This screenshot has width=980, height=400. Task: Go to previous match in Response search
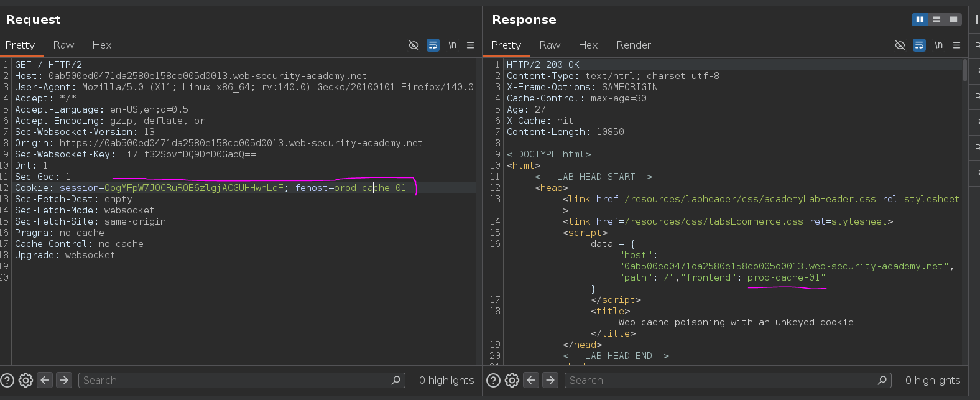[531, 380]
